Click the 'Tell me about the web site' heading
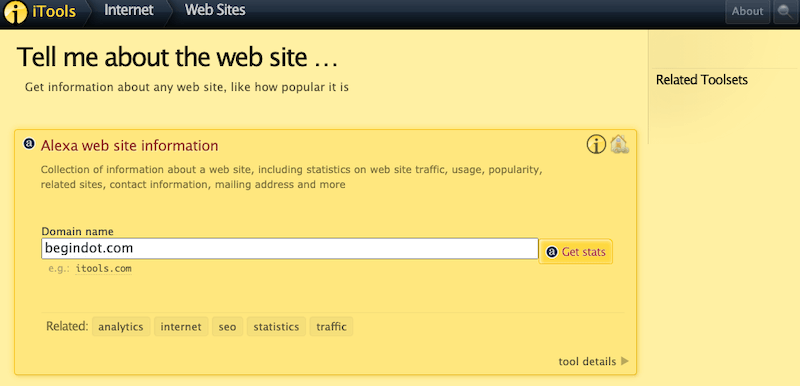 [178, 57]
